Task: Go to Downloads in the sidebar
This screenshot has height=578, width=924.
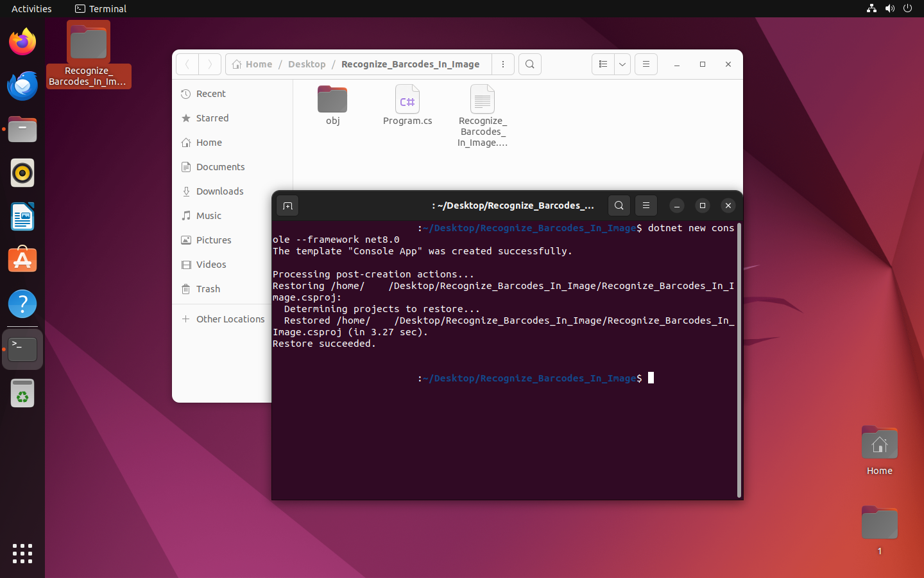Action: click(219, 191)
